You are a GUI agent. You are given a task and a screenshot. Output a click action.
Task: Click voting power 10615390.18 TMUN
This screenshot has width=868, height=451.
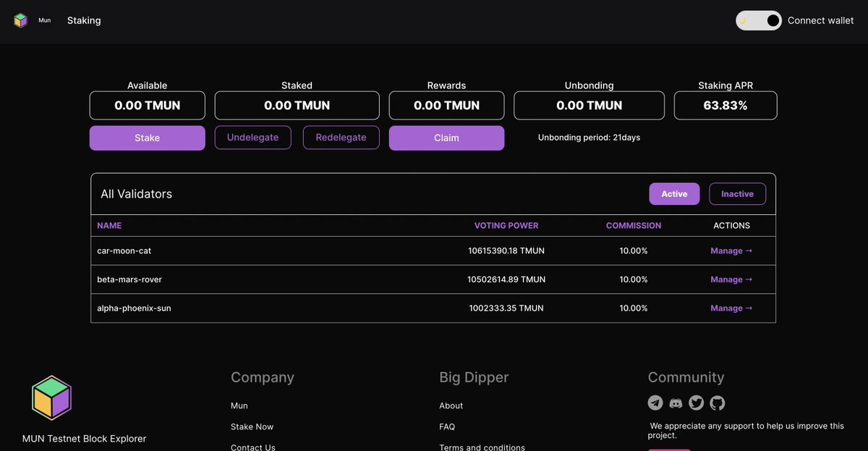coord(506,250)
